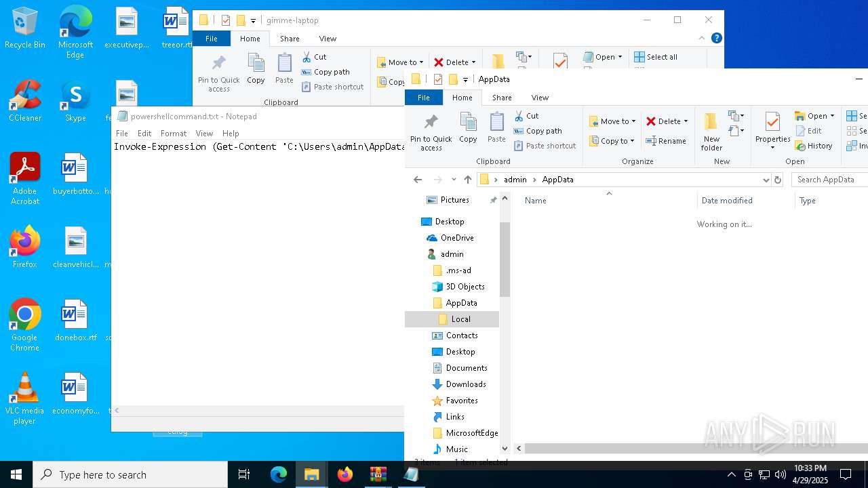Open Task View on taskbar
The image size is (868, 488).
244,474
